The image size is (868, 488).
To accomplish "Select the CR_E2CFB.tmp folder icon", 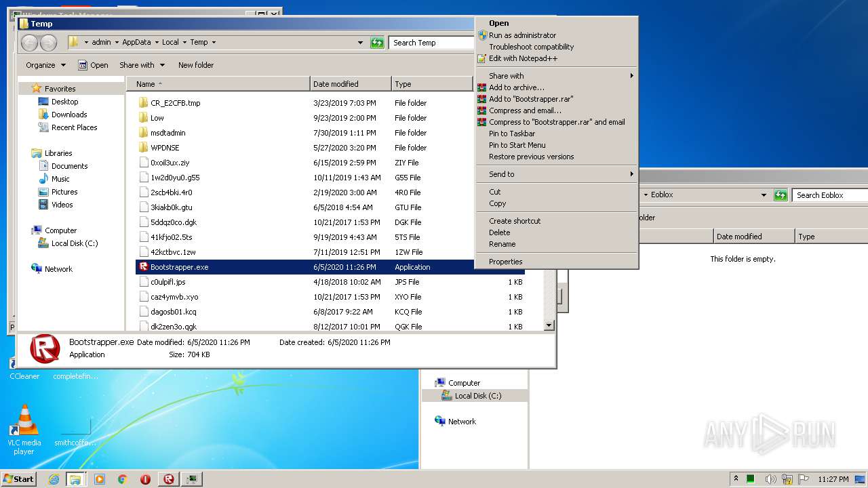I will point(143,103).
